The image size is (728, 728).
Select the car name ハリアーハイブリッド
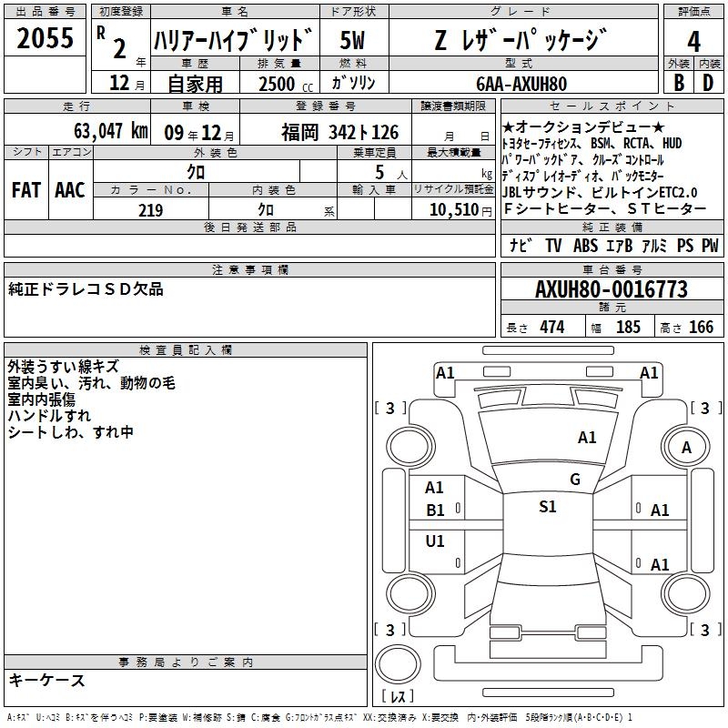234,40
